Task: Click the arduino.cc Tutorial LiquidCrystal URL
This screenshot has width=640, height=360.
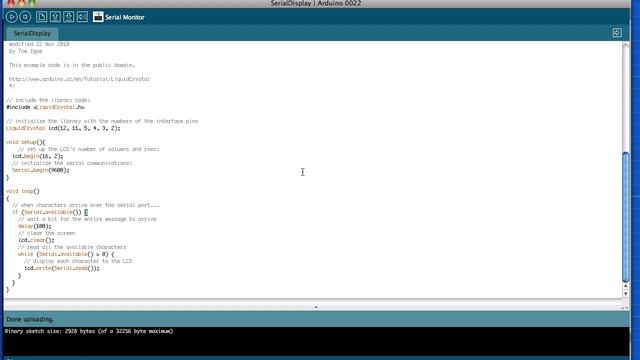Action: (79, 79)
